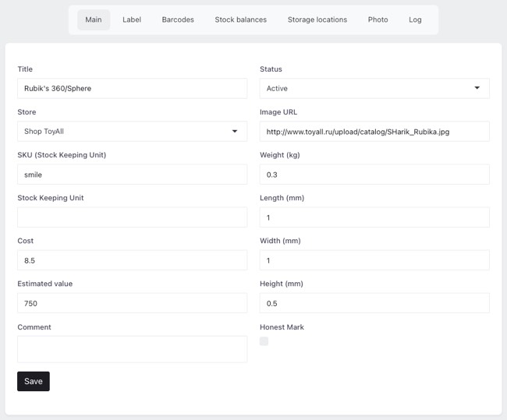Toggle the Honest Mark checkbox
The width and height of the screenshot is (507, 420).
tap(264, 341)
